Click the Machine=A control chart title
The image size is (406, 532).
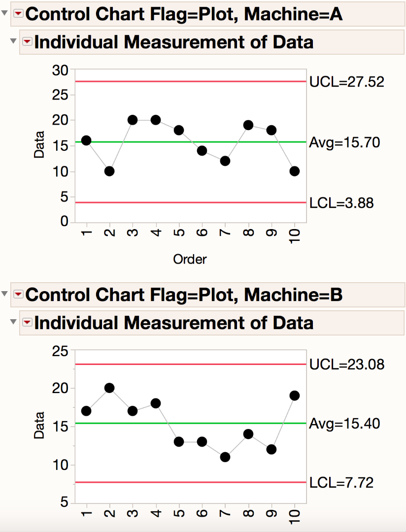184,14
